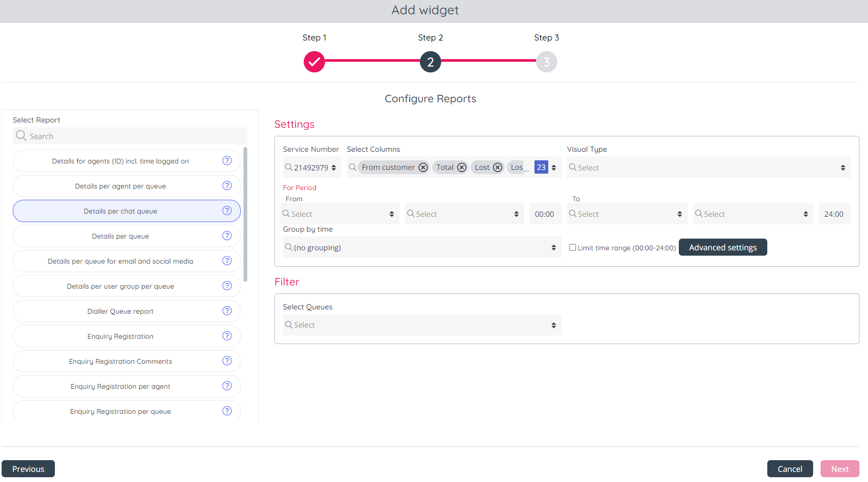Click the Cancel button

790,469
